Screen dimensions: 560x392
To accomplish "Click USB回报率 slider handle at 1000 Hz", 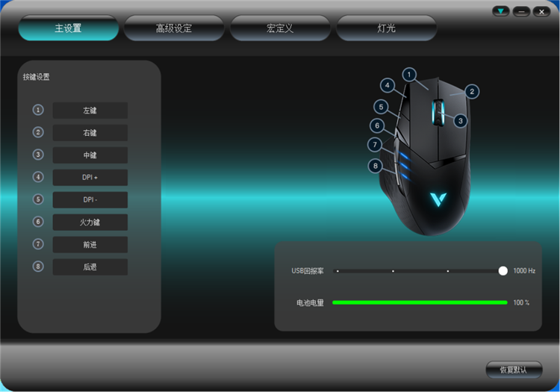I will coord(503,271).
